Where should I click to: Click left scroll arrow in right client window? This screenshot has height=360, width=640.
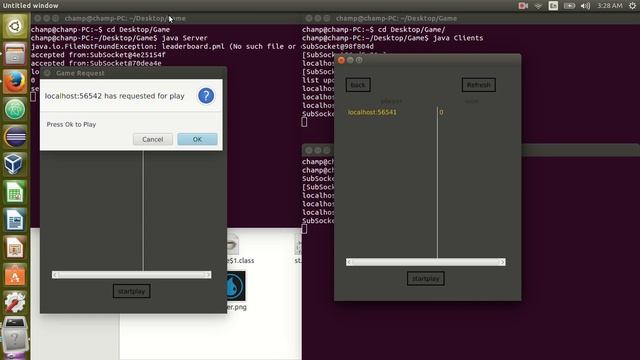pyautogui.click(x=349, y=262)
